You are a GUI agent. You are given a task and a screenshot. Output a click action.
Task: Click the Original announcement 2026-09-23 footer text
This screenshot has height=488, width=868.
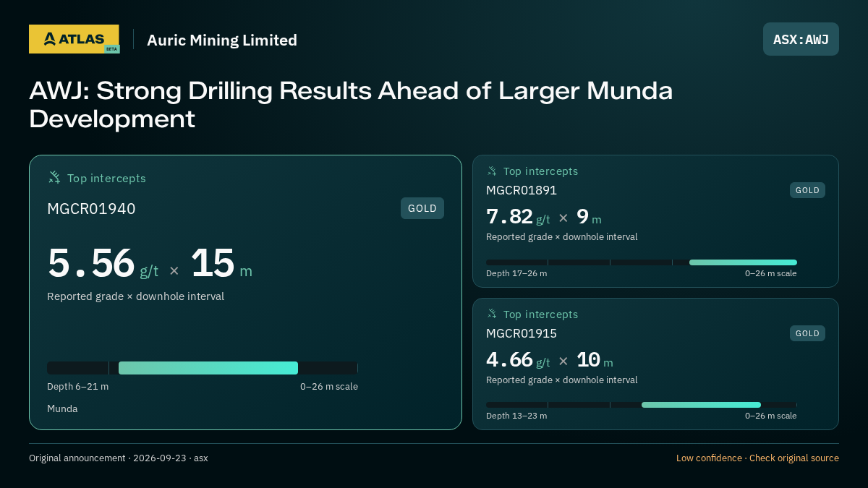click(119, 458)
